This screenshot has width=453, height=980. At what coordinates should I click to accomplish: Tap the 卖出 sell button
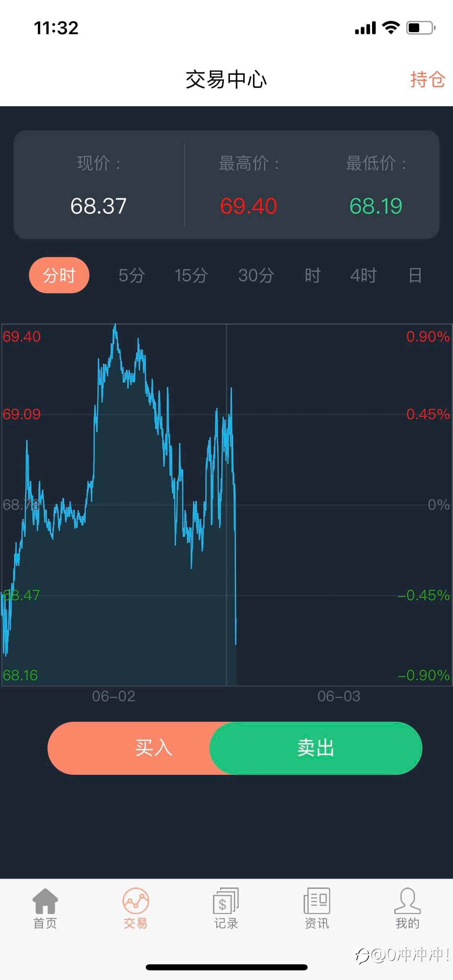[316, 748]
